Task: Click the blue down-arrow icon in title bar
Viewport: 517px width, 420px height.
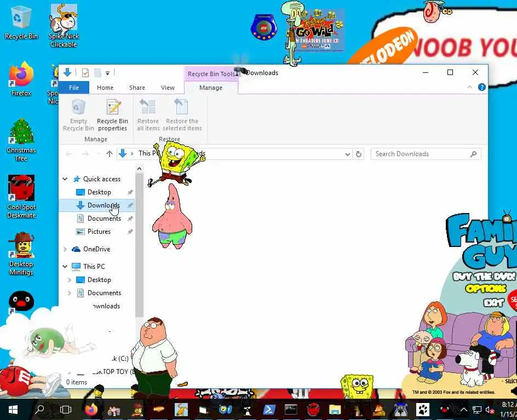Action: pos(67,72)
